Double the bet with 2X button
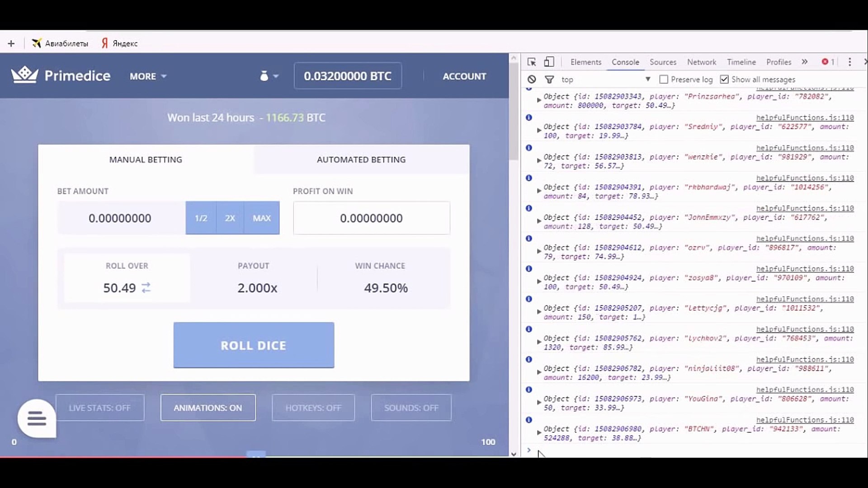 230,218
